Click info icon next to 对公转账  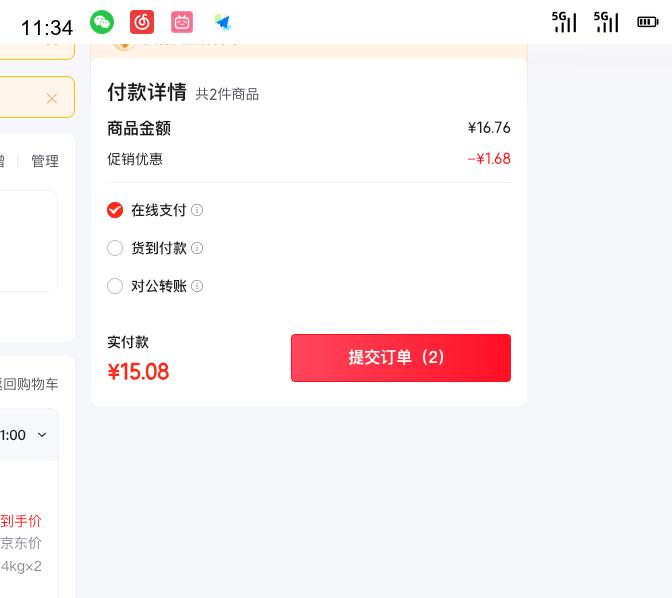pos(197,286)
